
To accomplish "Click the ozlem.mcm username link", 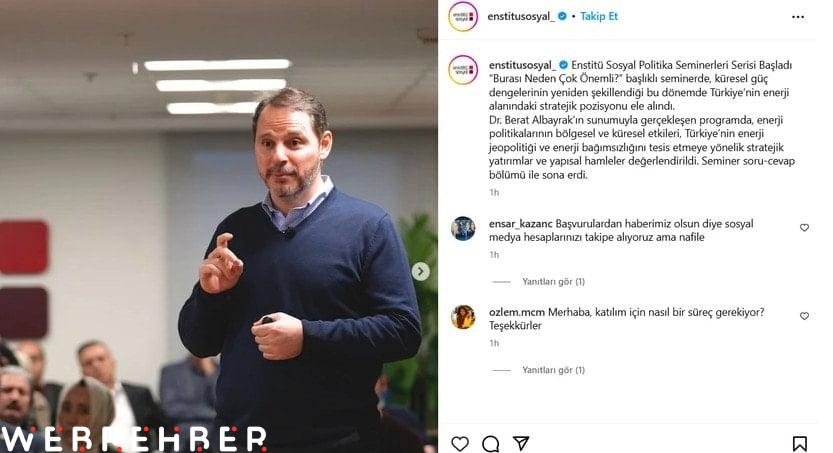I will click(517, 312).
